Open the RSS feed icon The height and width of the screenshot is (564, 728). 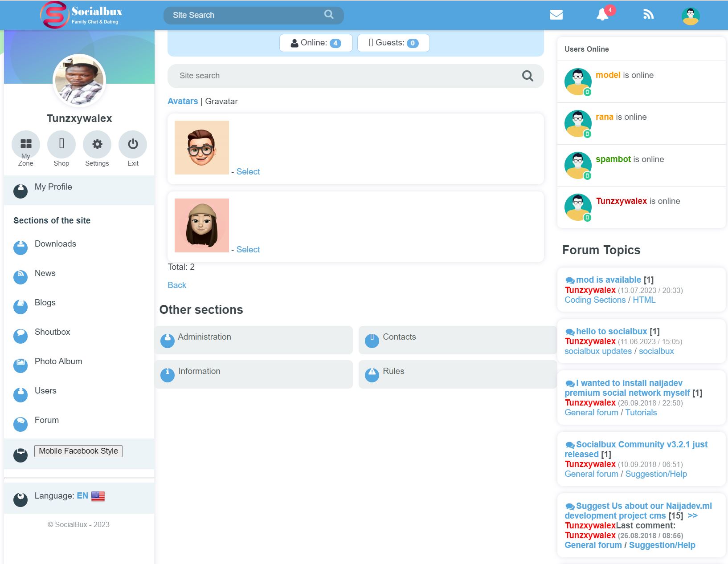pyautogui.click(x=648, y=15)
